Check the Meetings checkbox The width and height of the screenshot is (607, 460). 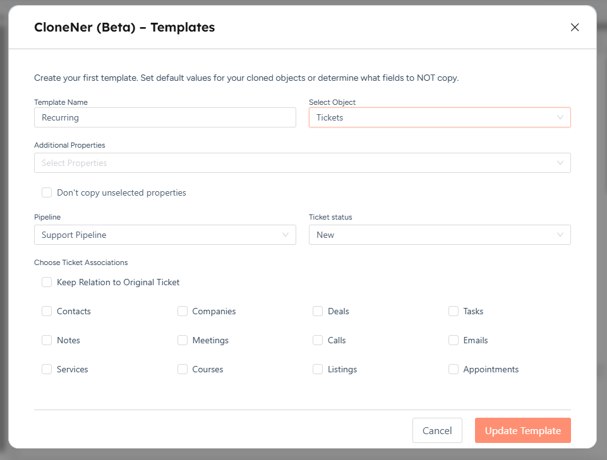click(182, 340)
